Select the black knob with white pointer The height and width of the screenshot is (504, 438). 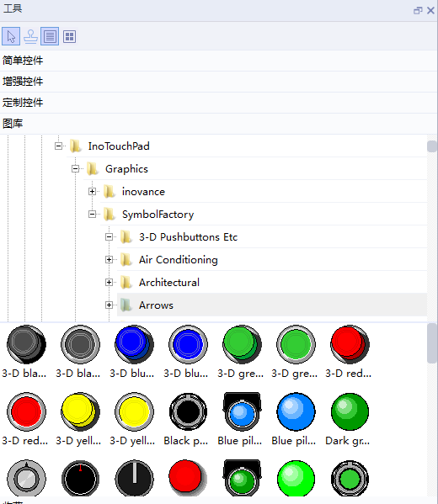[x=134, y=478]
